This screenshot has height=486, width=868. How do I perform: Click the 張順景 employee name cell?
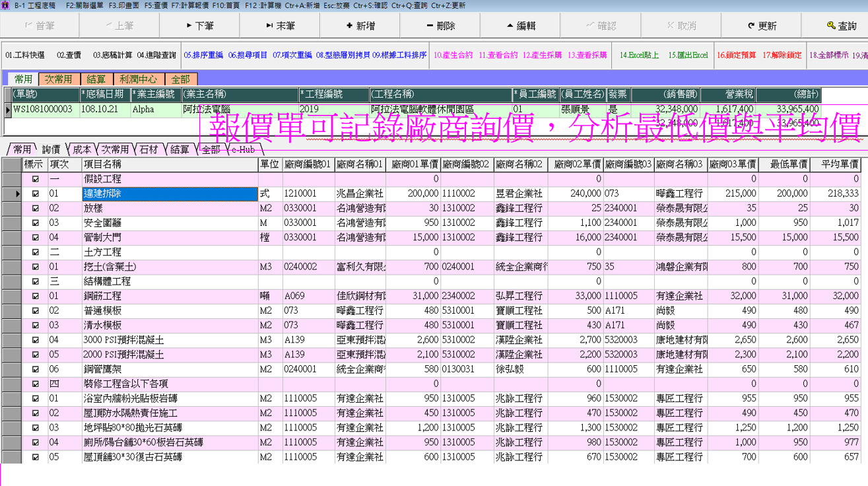point(582,109)
